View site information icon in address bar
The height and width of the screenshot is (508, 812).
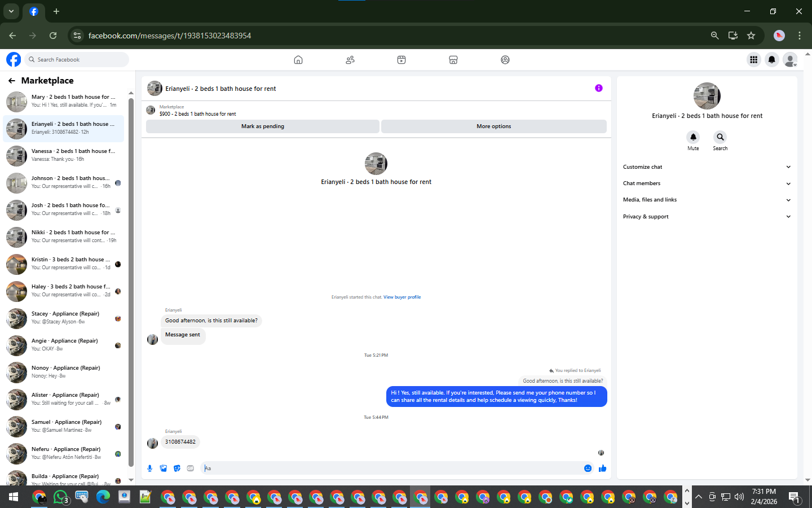tap(77, 36)
